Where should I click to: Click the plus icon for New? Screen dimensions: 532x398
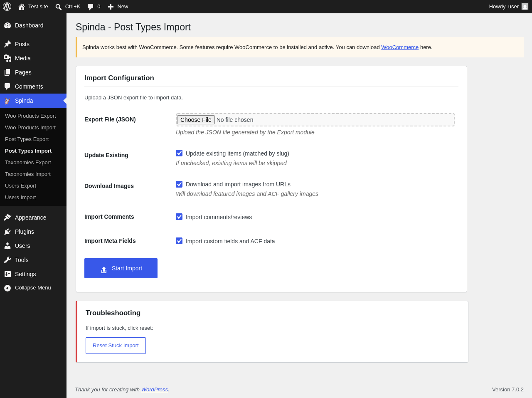pos(111,7)
